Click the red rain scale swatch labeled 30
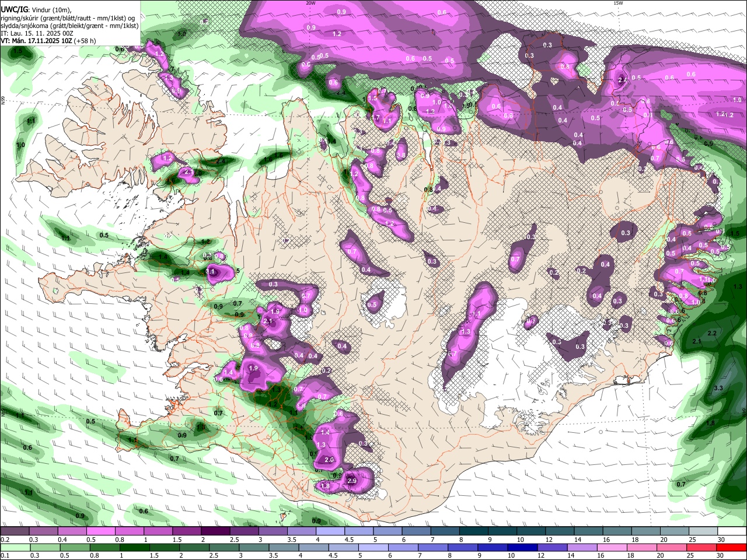The height and width of the screenshot is (560, 747). point(732,548)
